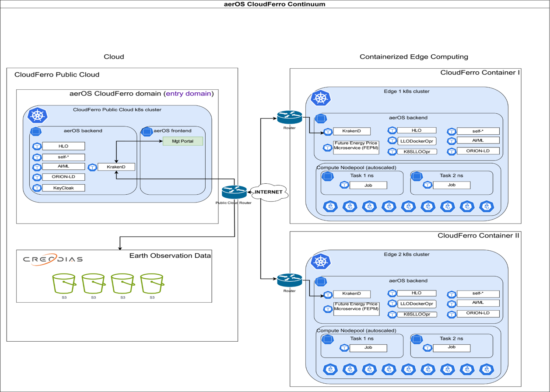Select the Job box in Edge 1 Task 2 ns
This screenshot has height=392, width=550.
[x=452, y=185]
